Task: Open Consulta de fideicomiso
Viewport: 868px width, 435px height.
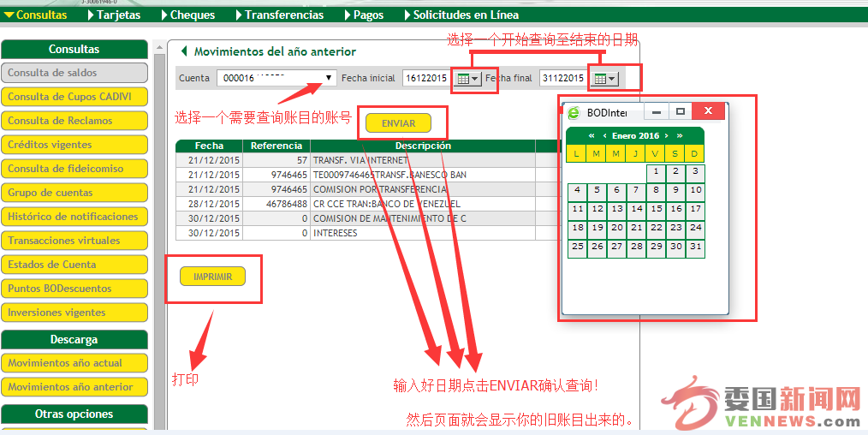Action: pyautogui.click(x=74, y=168)
